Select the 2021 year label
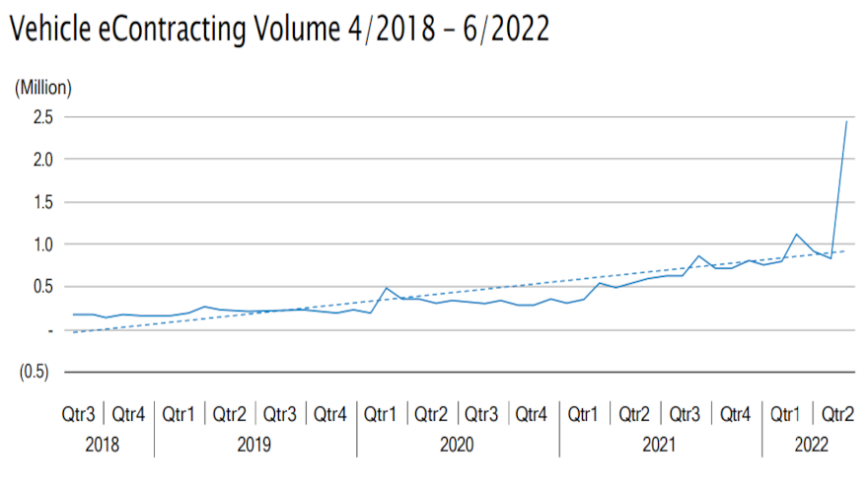868x488 pixels. 659,445
